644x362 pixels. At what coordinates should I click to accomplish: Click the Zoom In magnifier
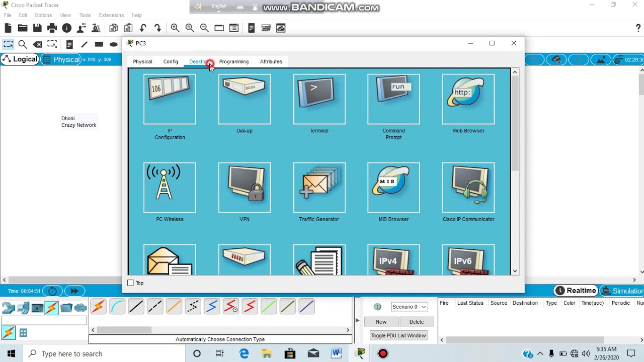(x=175, y=28)
